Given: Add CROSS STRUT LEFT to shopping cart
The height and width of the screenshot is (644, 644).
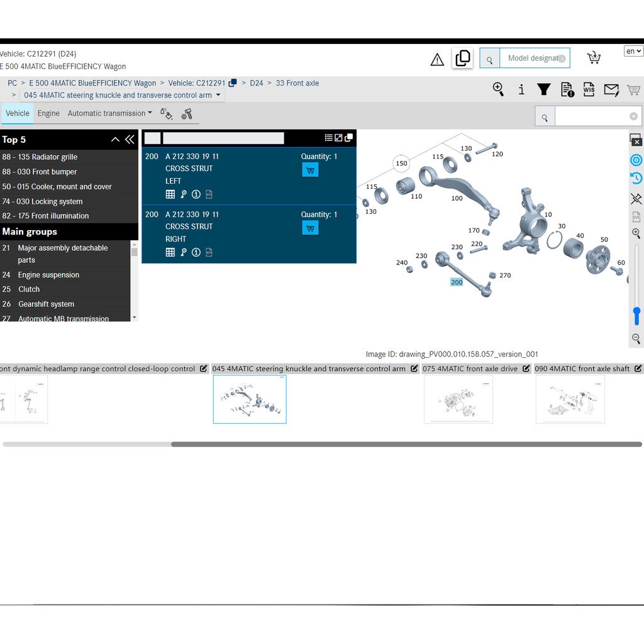Looking at the screenshot, I should click(x=310, y=170).
